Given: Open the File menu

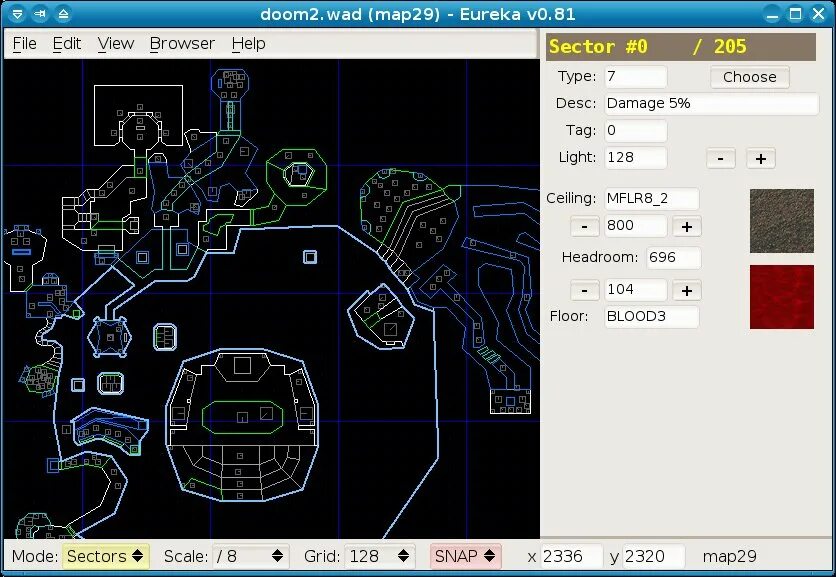Looking at the screenshot, I should point(25,44).
